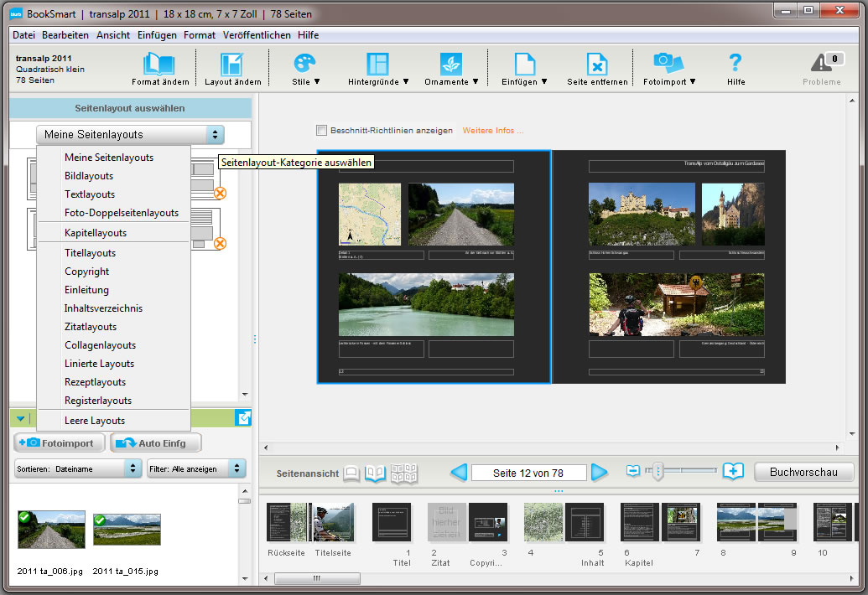The height and width of the screenshot is (595, 868).
Task: Open the Layout ändern tool
Action: pos(231,65)
